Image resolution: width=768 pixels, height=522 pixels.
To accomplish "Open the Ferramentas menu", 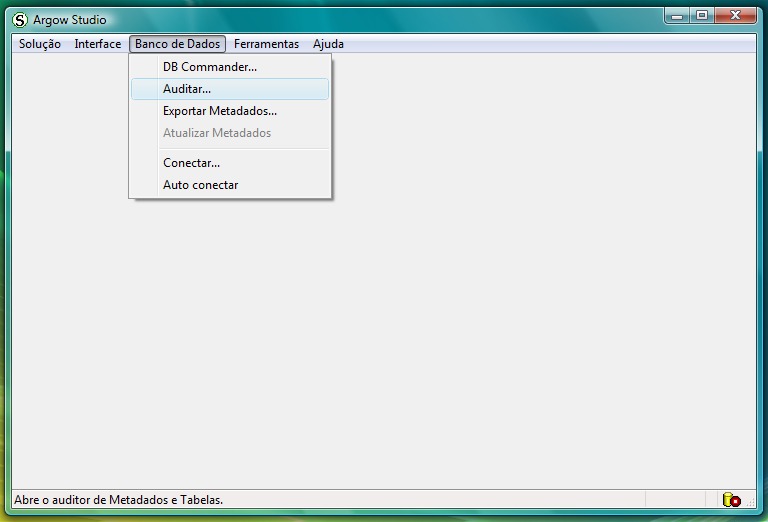I will coord(266,44).
